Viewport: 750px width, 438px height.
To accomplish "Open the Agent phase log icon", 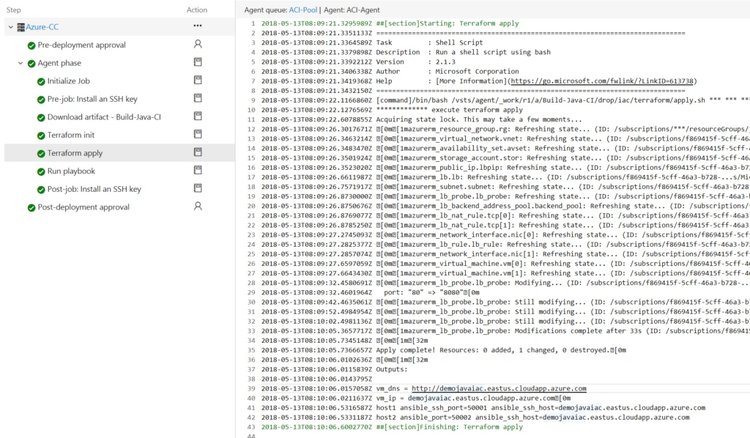I will pos(198,62).
